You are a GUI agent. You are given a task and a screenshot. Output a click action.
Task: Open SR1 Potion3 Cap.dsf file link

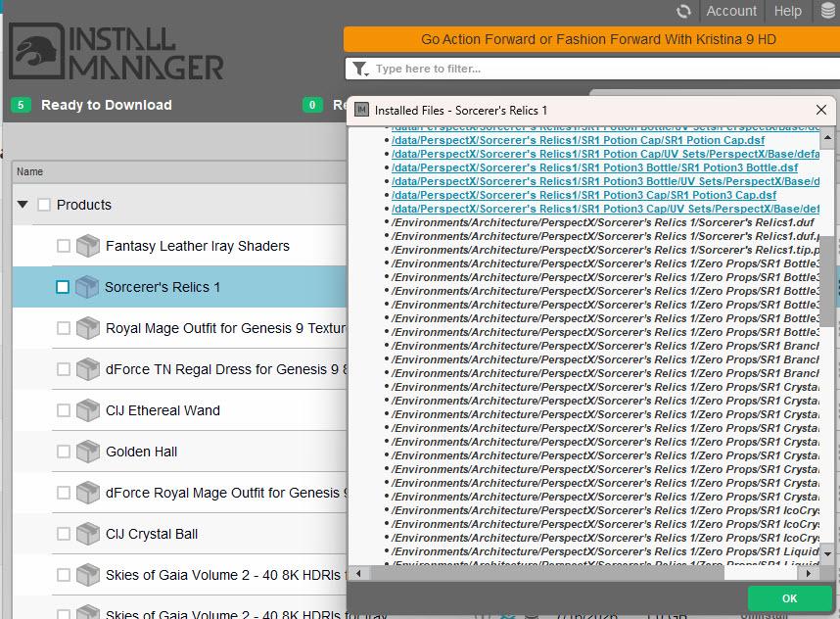(583, 195)
